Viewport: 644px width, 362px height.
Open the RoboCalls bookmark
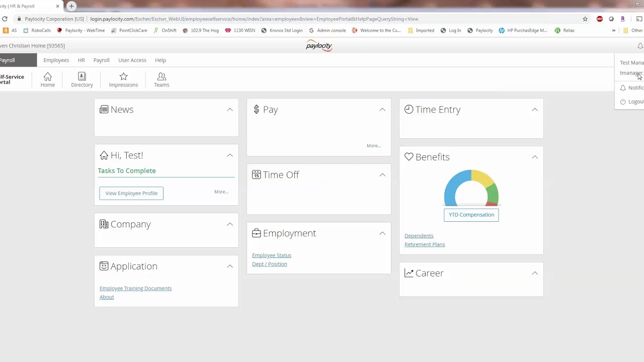37,30
